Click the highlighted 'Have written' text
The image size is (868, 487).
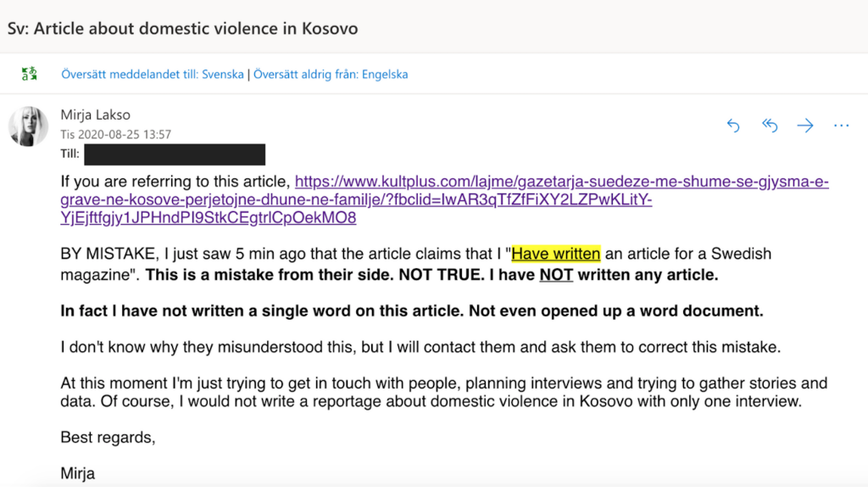click(556, 254)
